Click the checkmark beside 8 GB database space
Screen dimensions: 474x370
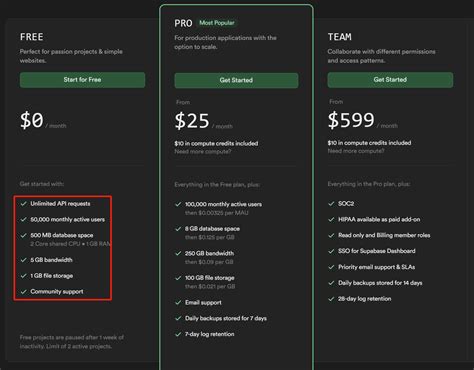point(178,229)
